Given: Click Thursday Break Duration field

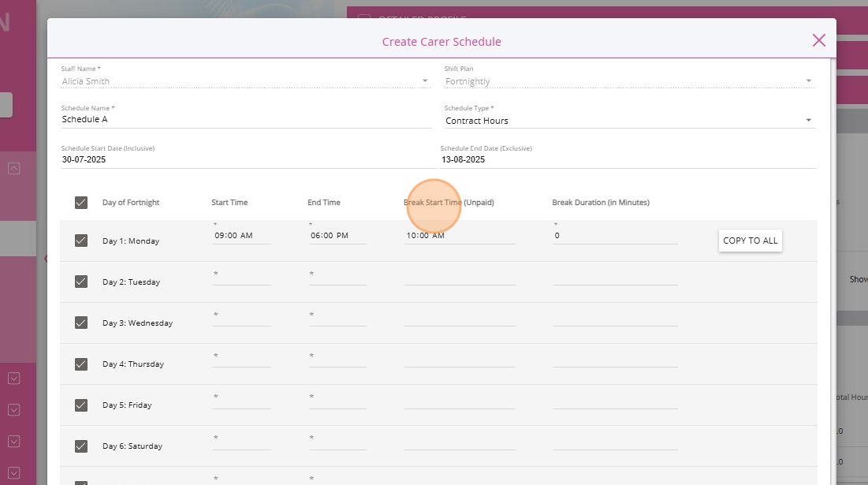Looking at the screenshot, I should [616, 360].
